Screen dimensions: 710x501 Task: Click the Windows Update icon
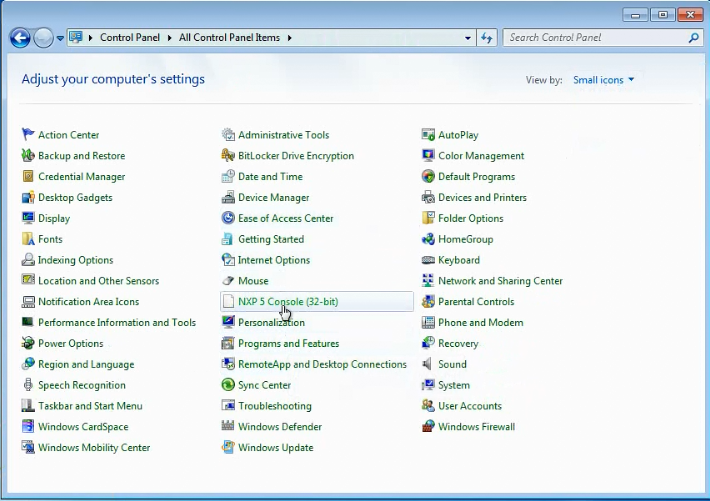click(x=228, y=447)
